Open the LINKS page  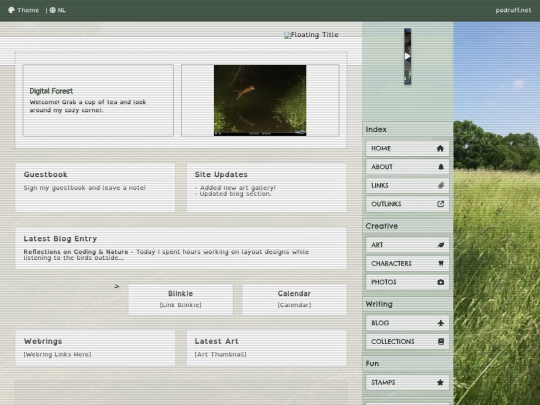coord(407,186)
